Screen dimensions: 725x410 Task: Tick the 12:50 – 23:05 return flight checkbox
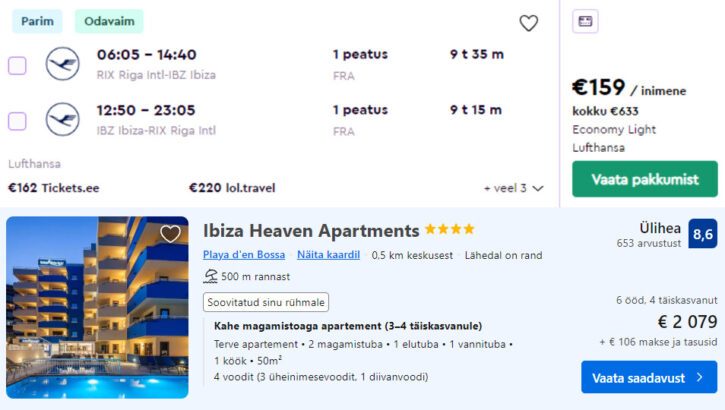click(17, 121)
